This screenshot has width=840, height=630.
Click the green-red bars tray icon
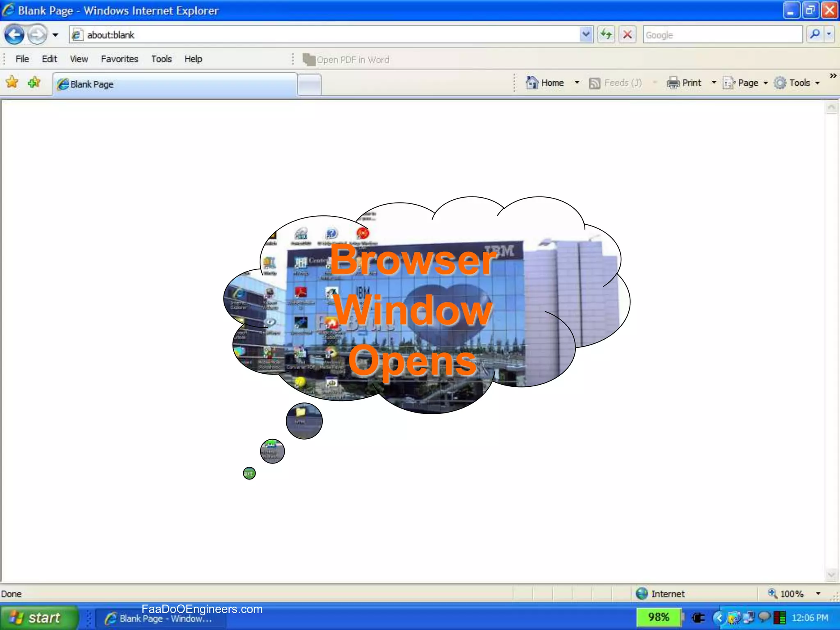pos(779,617)
